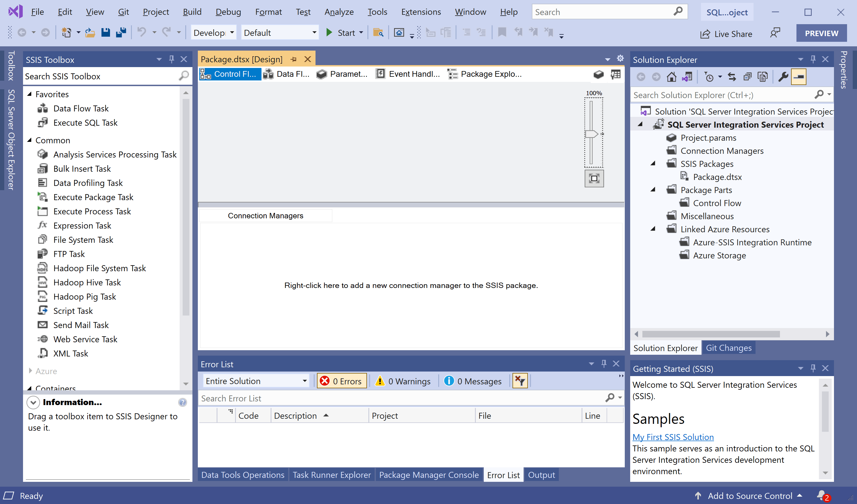Collapse all items using Solution Explorer icon
Screen dimensions: 857x504
tap(748, 76)
